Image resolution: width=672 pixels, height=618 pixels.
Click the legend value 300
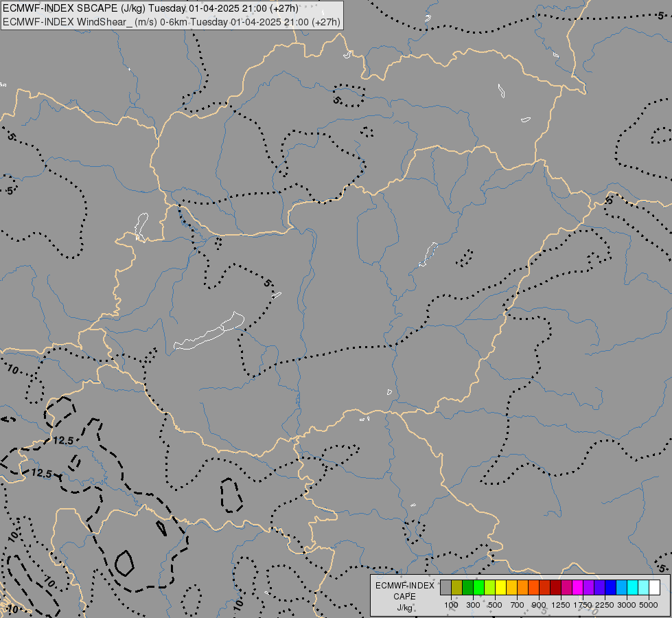pos(473,605)
